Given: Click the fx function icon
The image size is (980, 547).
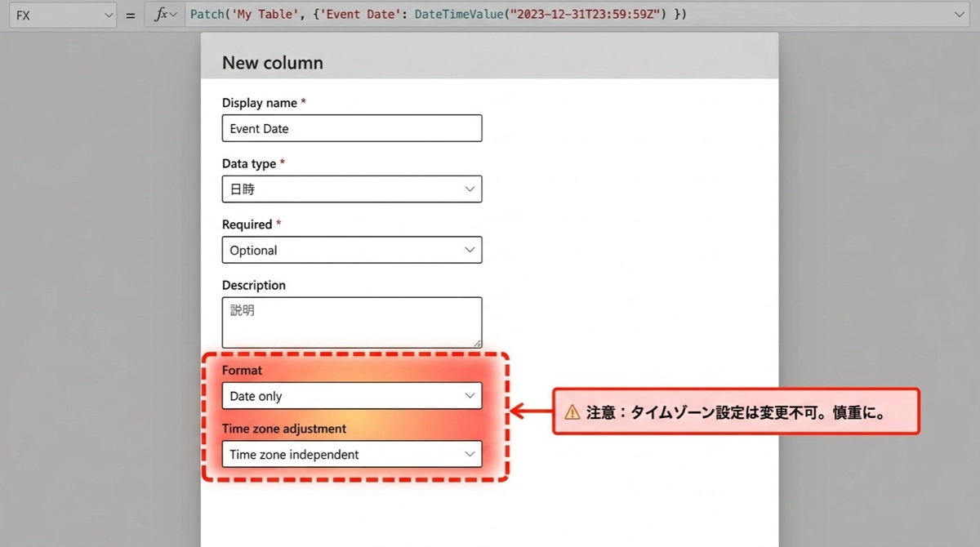Looking at the screenshot, I should click(160, 15).
